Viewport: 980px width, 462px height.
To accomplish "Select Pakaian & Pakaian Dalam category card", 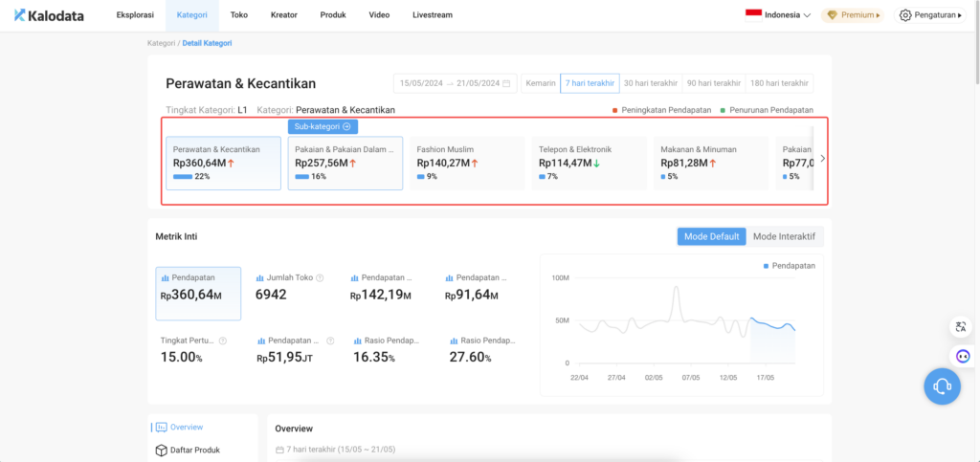I will [345, 163].
